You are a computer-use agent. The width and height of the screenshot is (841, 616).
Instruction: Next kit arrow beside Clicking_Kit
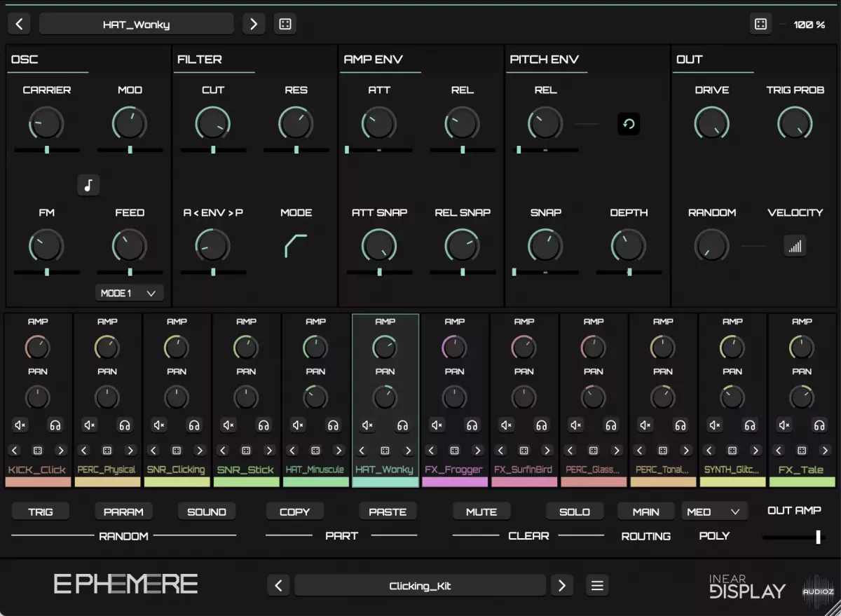coord(561,585)
